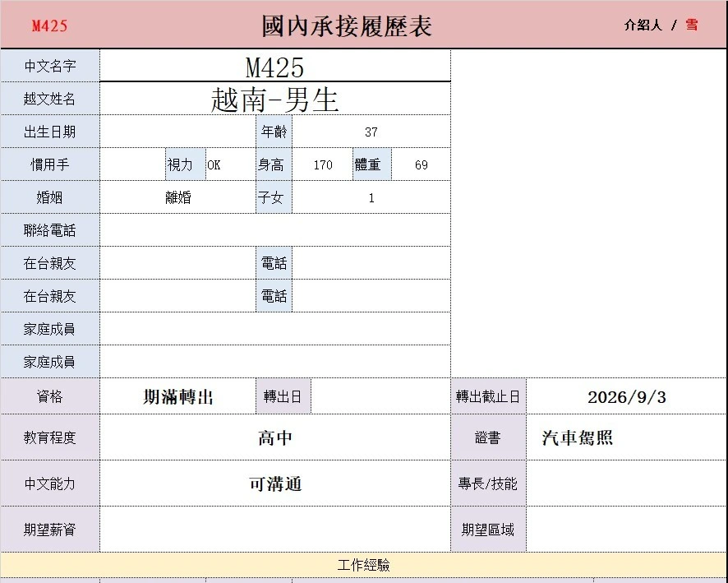Select the 年齡 label cell
This screenshot has height=583, width=728.
[x=274, y=132]
